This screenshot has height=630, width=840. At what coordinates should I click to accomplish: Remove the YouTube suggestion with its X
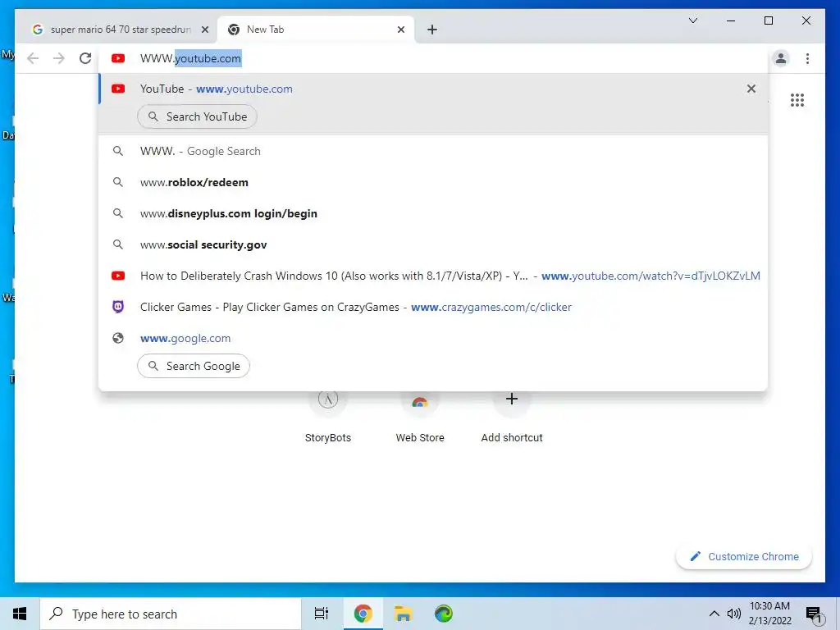[751, 89]
